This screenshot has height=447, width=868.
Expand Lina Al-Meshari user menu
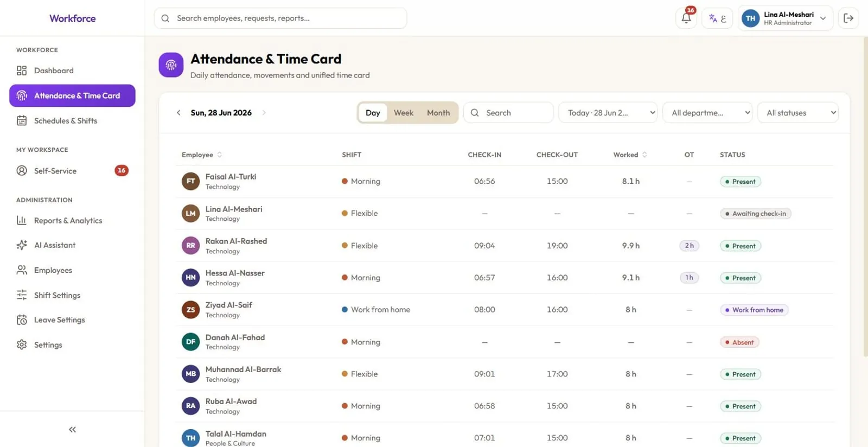[785, 18]
